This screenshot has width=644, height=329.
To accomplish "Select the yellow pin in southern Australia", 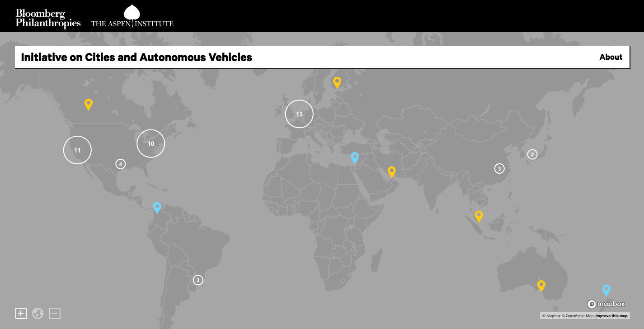I will click(x=541, y=286).
